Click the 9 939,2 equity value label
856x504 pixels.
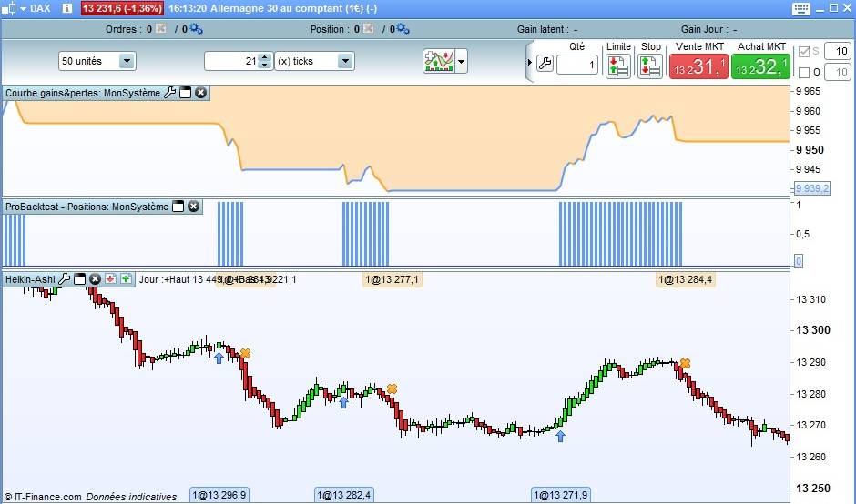coord(811,188)
